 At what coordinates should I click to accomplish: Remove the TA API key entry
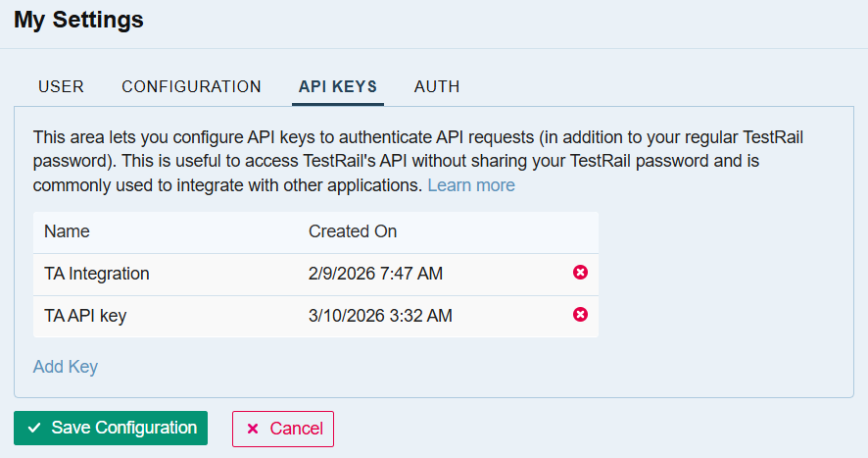point(580,315)
